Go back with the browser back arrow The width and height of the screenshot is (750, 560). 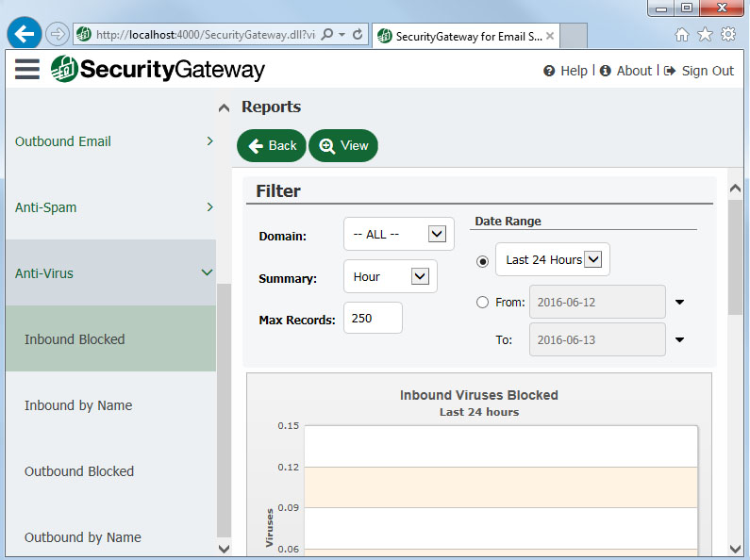click(x=25, y=33)
